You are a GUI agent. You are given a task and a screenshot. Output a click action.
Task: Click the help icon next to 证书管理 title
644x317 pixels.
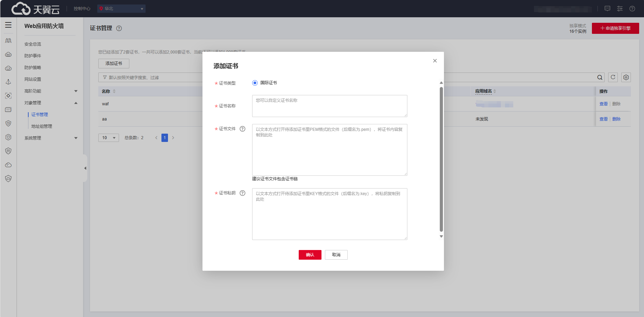point(119,28)
